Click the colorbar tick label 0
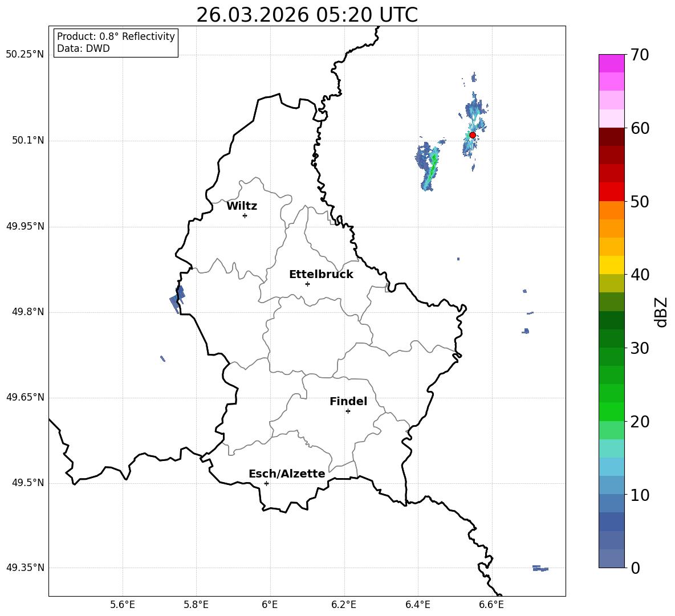The width and height of the screenshot is (675, 616). coord(635,568)
